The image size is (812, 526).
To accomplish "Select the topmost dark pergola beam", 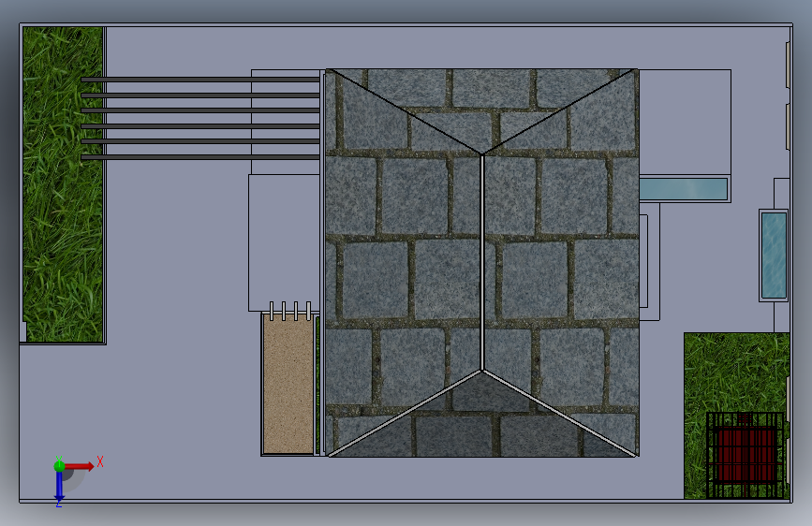I will point(200,80).
